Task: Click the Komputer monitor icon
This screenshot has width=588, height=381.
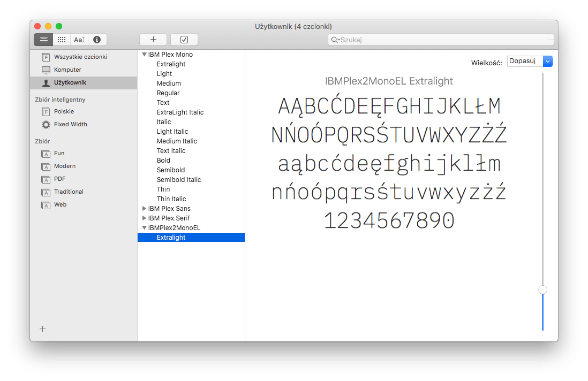Action: coord(46,70)
